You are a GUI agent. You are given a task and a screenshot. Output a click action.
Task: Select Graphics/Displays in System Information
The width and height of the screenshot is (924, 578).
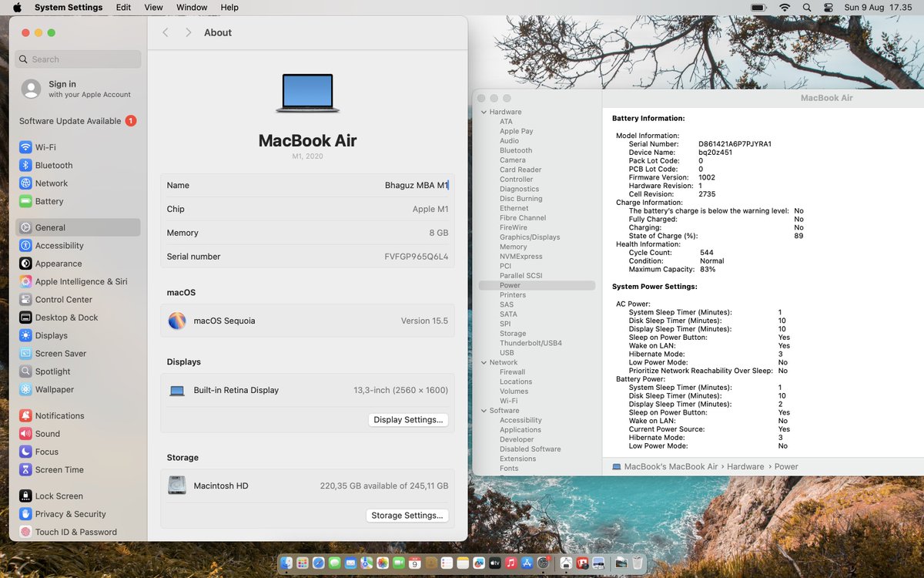(x=530, y=237)
